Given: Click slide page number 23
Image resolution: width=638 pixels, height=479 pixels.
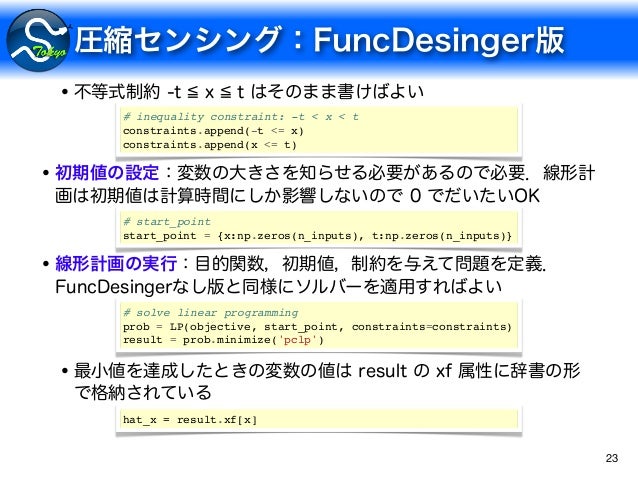Looking at the screenshot, I should click(612, 458).
